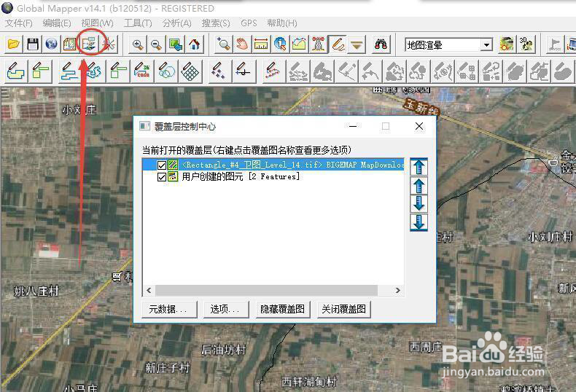
Task: Click the Zoom In magnifier icon
Action: pos(138,44)
